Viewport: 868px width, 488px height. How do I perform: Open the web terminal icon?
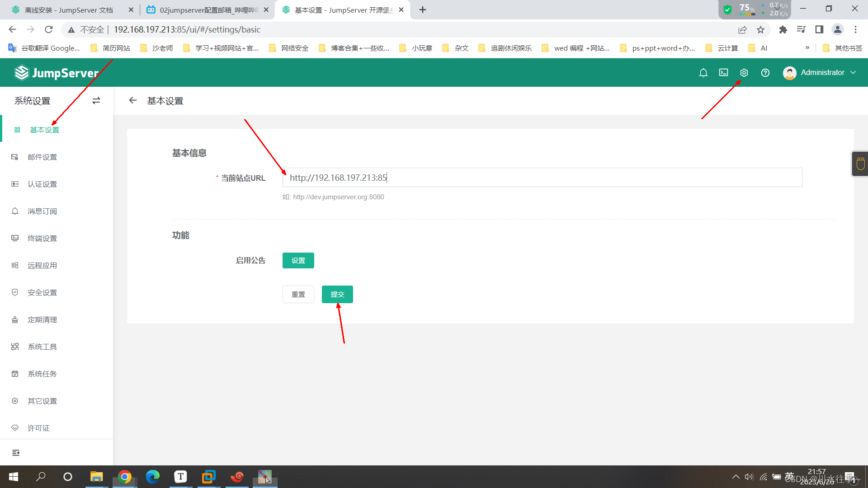tap(723, 73)
